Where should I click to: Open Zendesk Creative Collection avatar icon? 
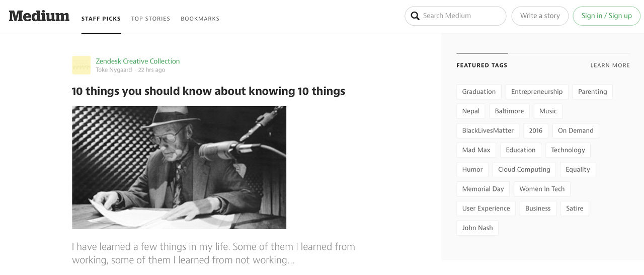click(81, 65)
